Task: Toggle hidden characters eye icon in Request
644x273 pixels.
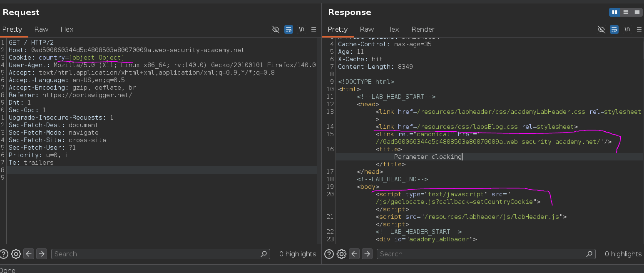Action: tap(276, 29)
